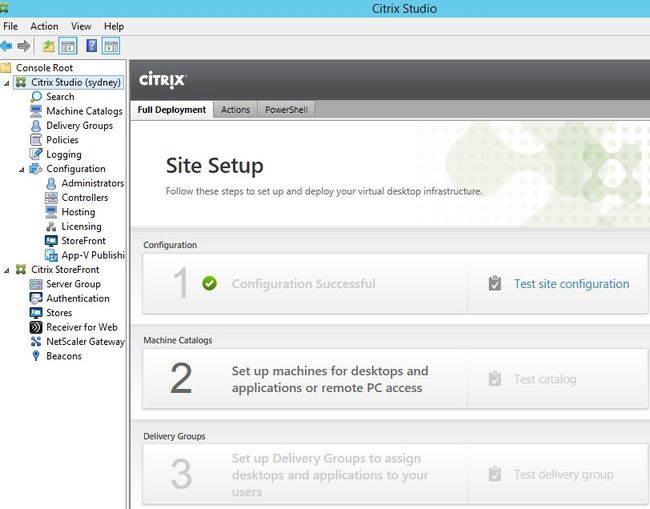Screen dimensions: 650x509
Task: Click the Logging pencil icon
Action: (36, 154)
